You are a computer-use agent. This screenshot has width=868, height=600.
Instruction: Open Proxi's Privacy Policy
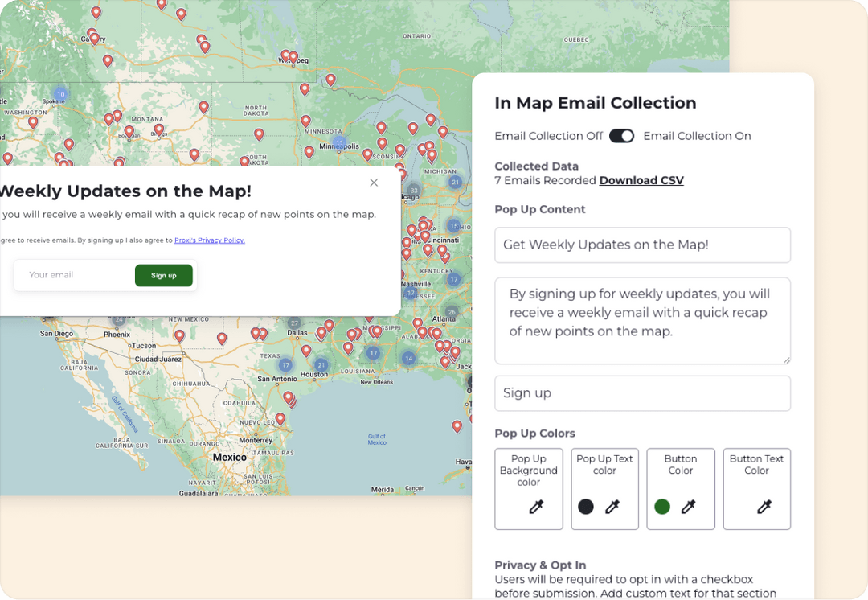(209, 240)
